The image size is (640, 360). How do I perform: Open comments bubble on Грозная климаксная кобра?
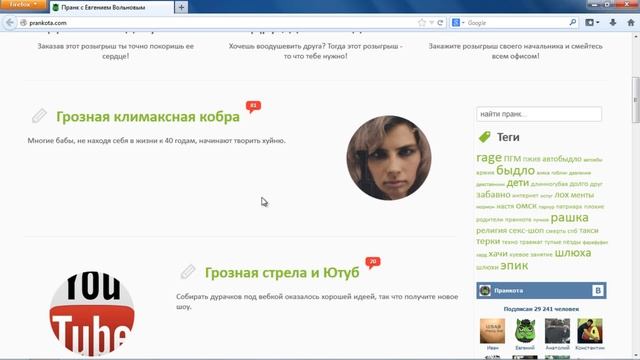[253, 107]
